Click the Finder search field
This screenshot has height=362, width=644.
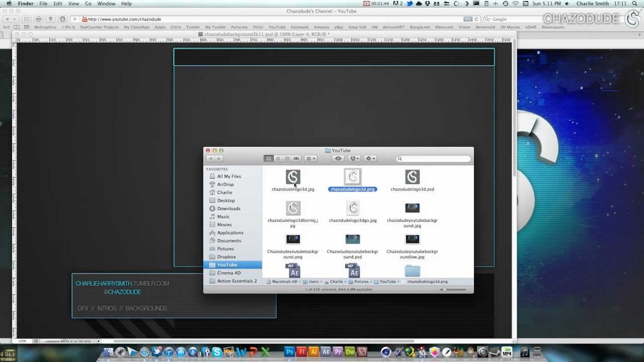[x=434, y=158]
